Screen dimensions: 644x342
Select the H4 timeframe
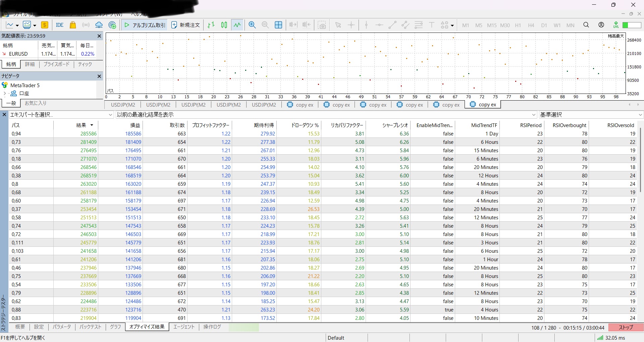pyautogui.click(x=531, y=25)
